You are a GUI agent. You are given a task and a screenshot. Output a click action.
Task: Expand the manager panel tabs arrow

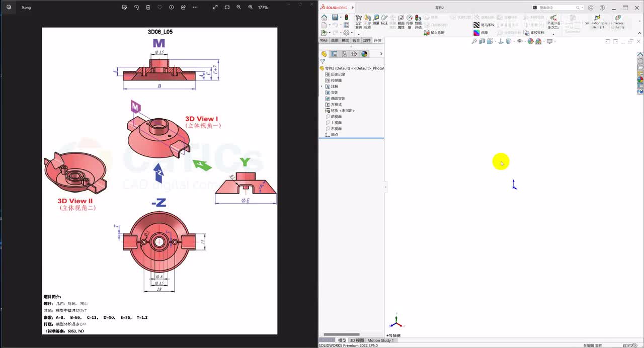point(381,54)
